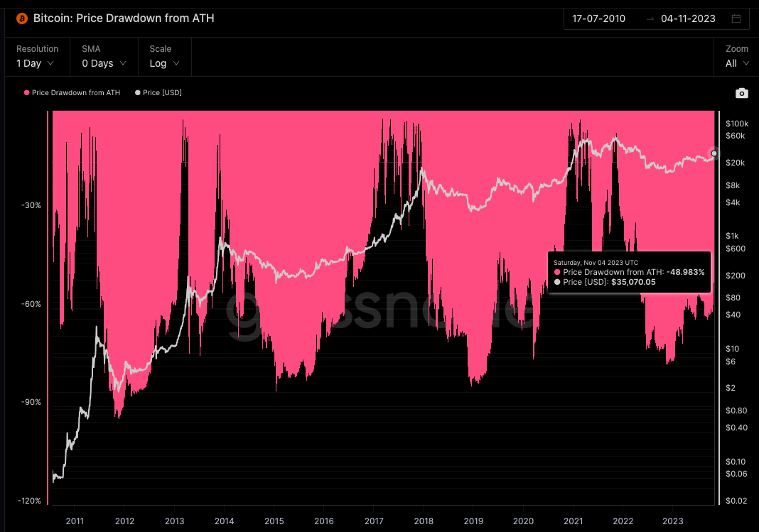Click the 2020 label on the x-axis

tap(523, 521)
